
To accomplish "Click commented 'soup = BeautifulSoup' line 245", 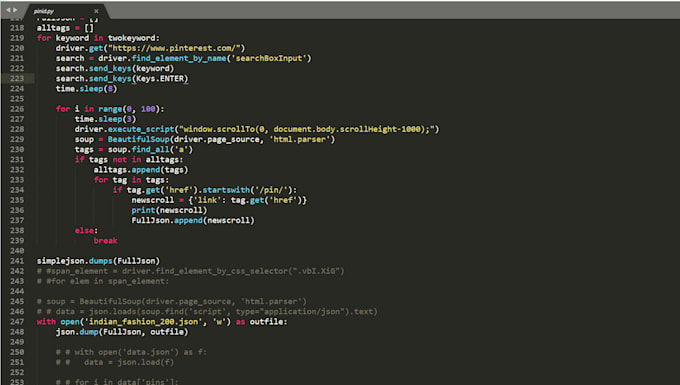I will [171, 301].
